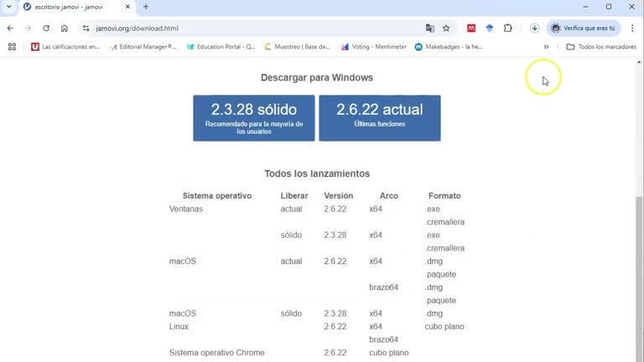Screen dimensions: 644x362
Task: Download Ventanas sólido .cremallera file
Action: 445,248
